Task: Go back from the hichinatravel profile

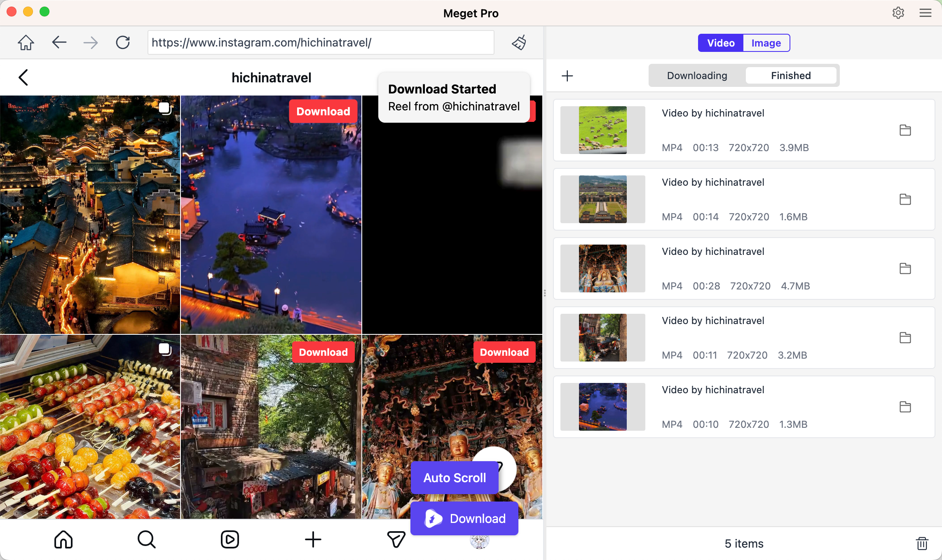Action: click(x=23, y=77)
